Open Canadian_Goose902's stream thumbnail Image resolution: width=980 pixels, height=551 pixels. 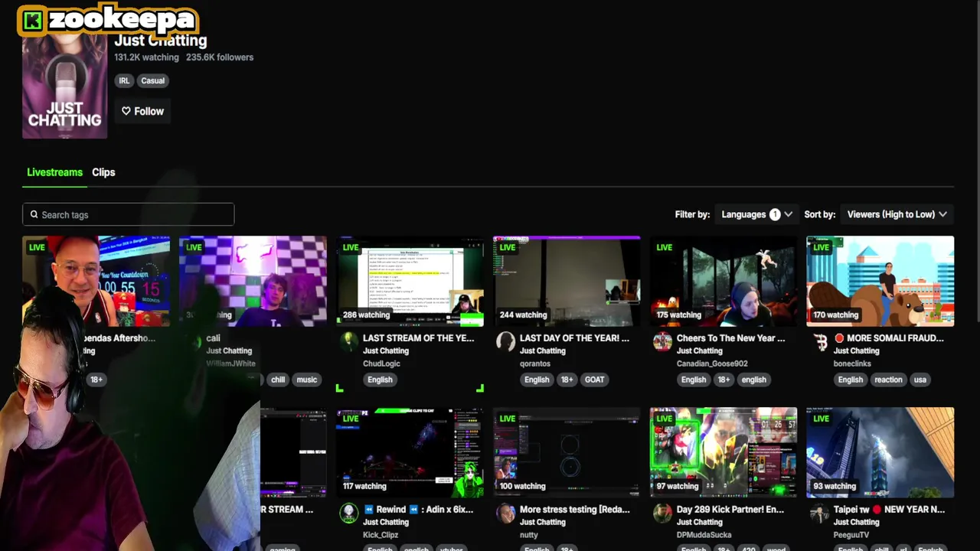(724, 281)
